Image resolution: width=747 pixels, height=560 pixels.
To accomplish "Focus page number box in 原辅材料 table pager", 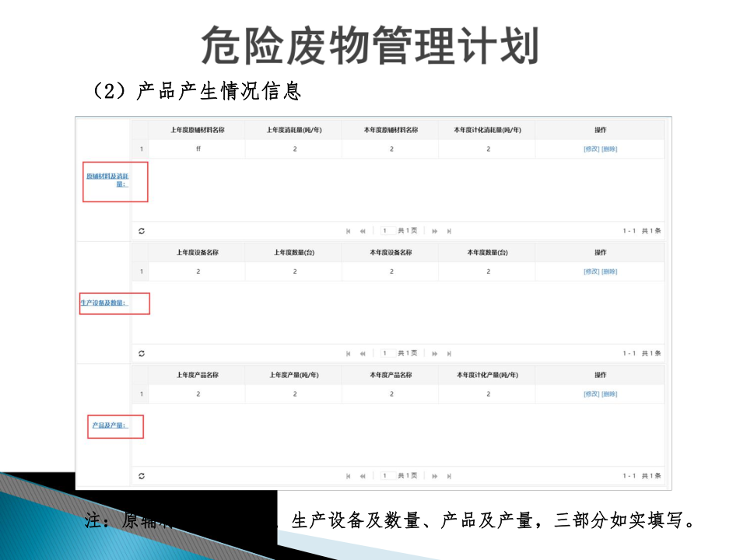I will pyautogui.click(x=388, y=231).
